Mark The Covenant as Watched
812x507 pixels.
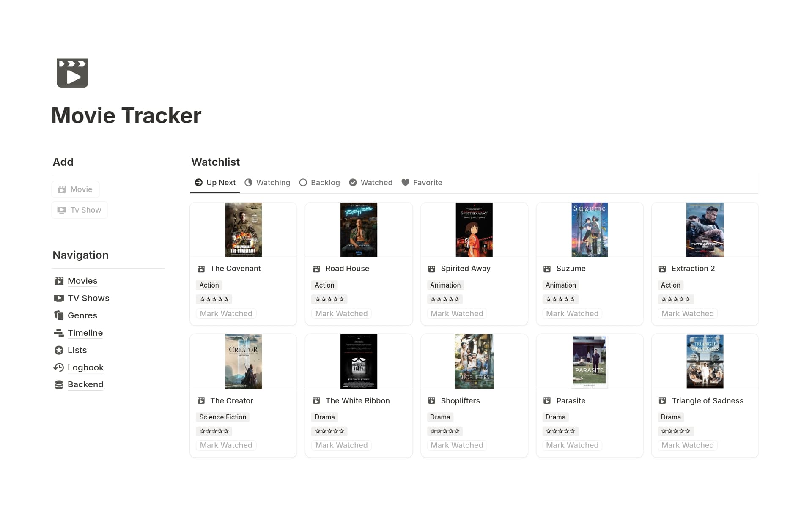(x=225, y=313)
